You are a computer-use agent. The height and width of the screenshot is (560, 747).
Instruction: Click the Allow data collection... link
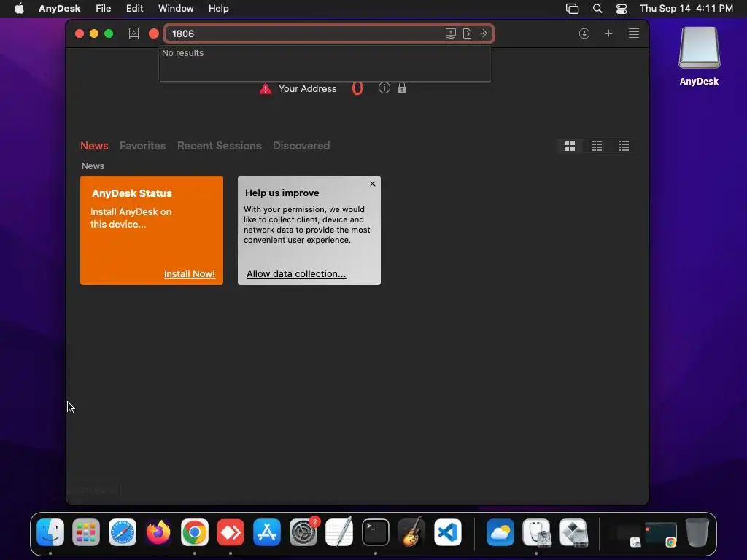pyautogui.click(x=296, y=274)
